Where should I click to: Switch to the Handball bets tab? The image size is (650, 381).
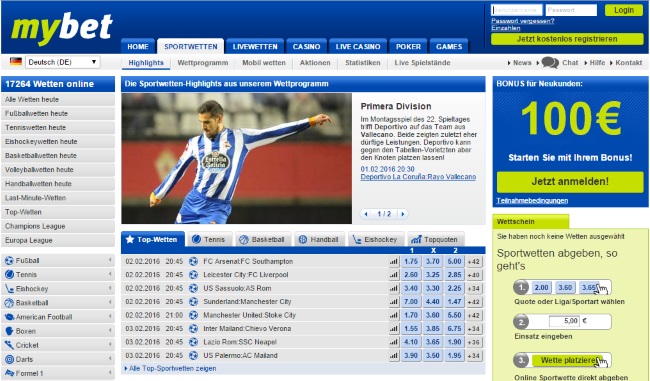(319, 239)
